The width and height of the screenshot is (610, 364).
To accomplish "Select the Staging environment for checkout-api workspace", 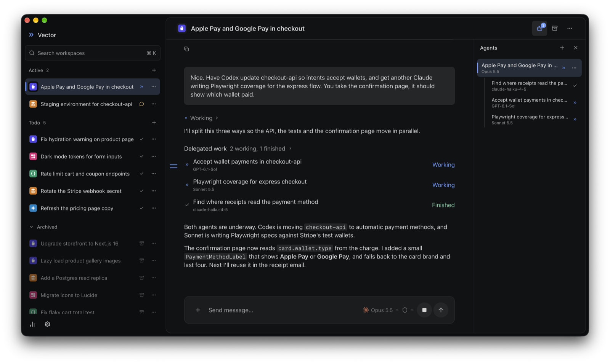I will click(x=93, y=104).
